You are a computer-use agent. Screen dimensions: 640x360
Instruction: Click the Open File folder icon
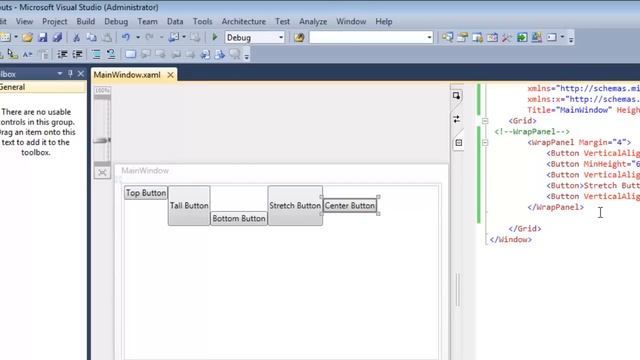[x=27, y=38]
